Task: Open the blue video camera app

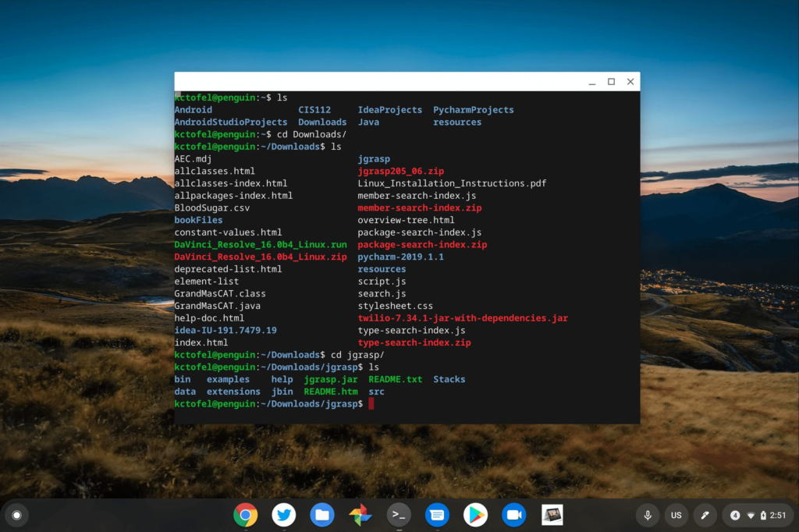Action: tap(513, 515)
